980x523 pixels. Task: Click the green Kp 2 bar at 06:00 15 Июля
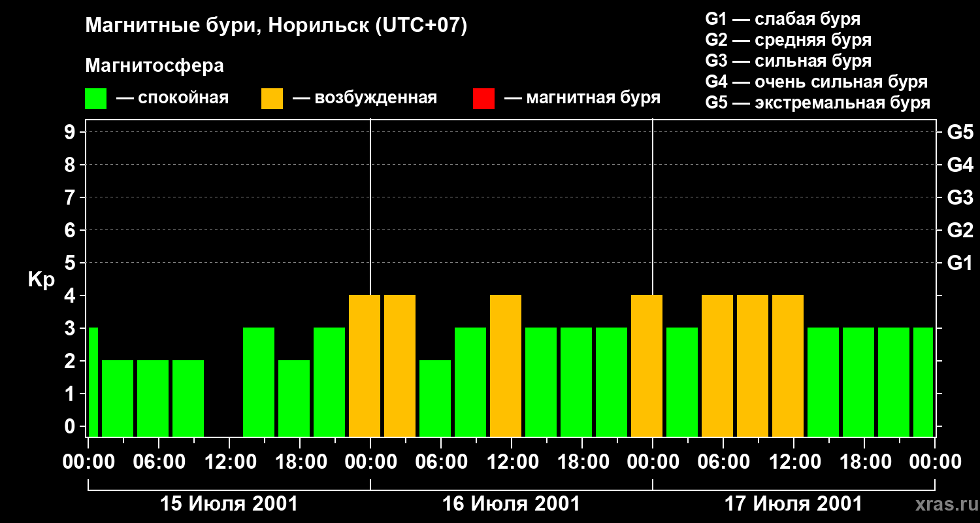coord(153,398)
